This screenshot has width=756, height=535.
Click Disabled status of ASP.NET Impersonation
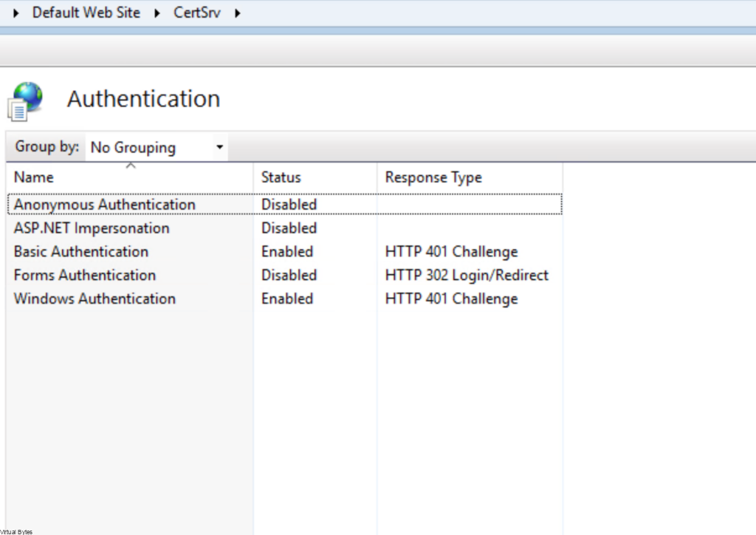point(289,228)
